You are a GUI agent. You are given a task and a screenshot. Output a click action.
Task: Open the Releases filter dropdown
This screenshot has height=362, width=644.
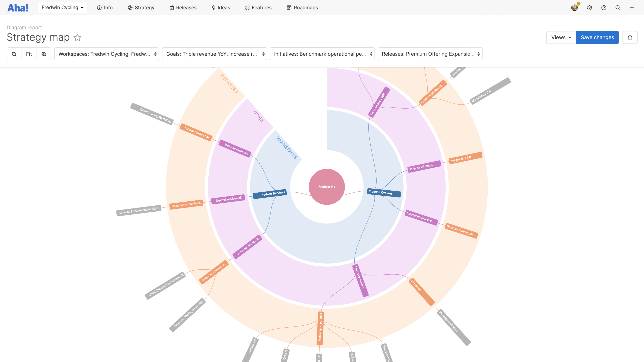pos(430,54)
